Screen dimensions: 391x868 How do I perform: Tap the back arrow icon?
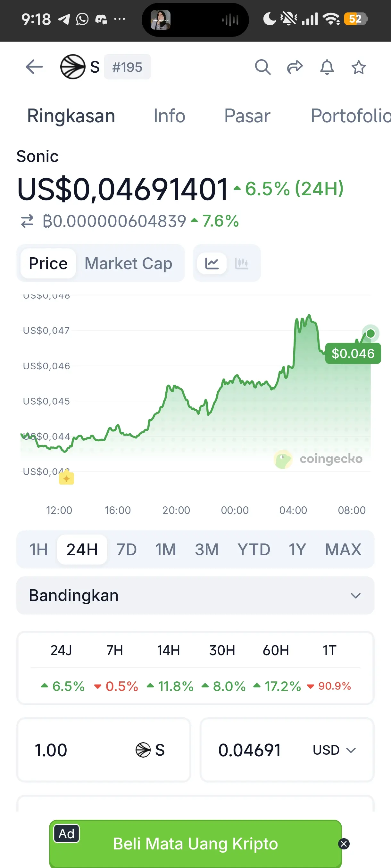34,67
